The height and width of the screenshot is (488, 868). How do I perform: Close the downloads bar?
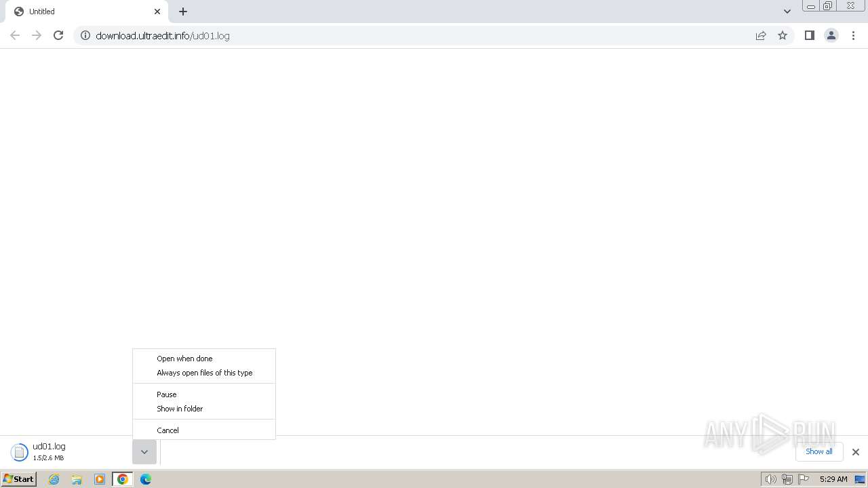click(x=856, y=452)
